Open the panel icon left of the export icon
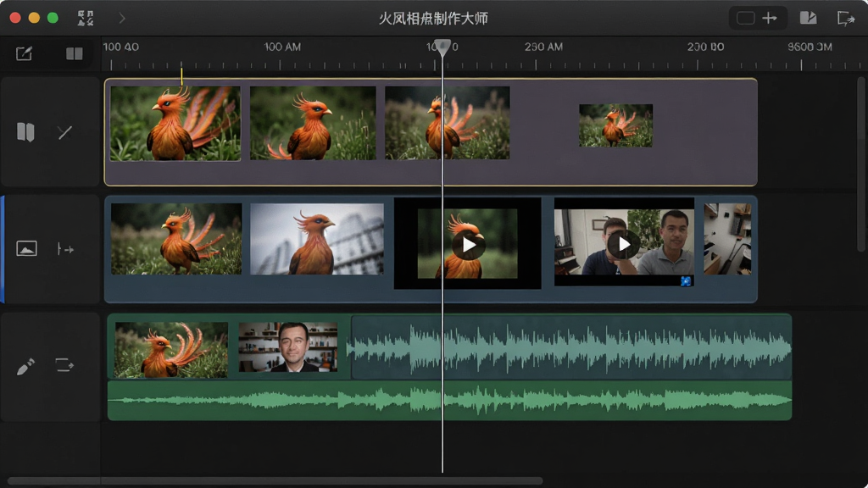This screenshot has height=488, width=868. [x=808, y=19]
